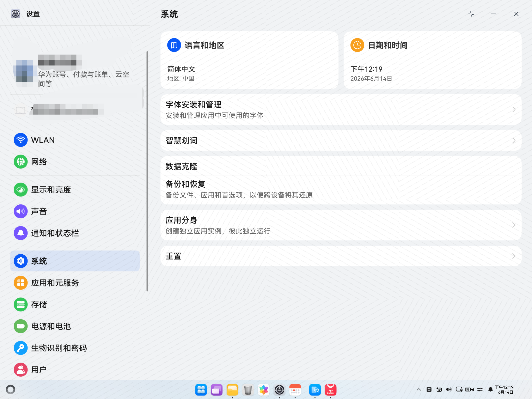Open the launcher grid in dock
This screenshot has width=532, height=399.
pyautogui.click(x=201, y=390)
